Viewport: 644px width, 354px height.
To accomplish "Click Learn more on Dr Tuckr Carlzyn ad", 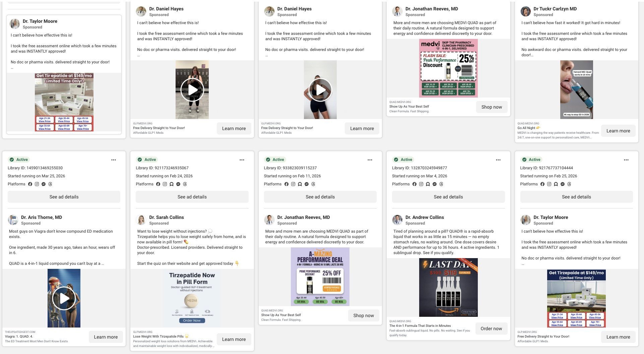I will [x=618, y=131].
